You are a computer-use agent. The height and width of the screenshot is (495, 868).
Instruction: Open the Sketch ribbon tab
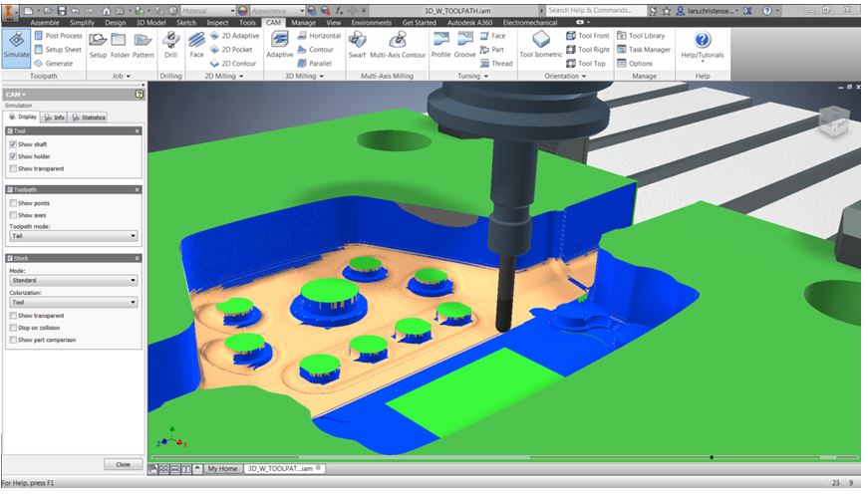[x=186, y=23]
